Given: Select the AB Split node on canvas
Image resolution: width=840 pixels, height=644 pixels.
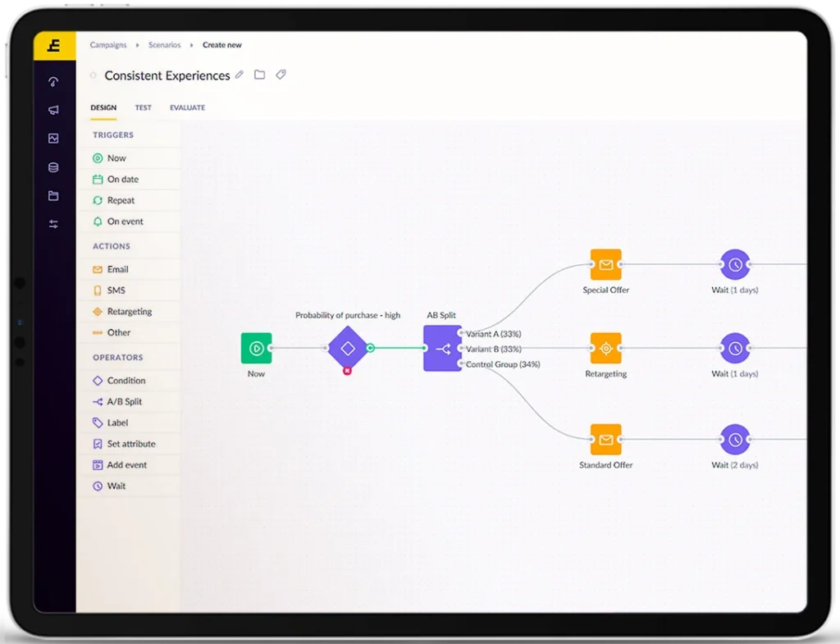Looking at the screenshot, I should (x=442, y=349).
